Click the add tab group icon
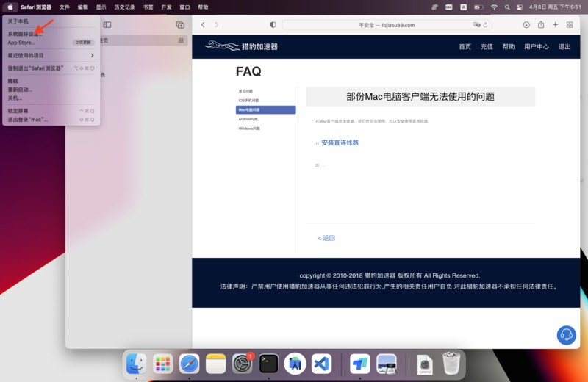Image resolution: width=588 pixels, height=382 pixels. (x=180, y=25)
